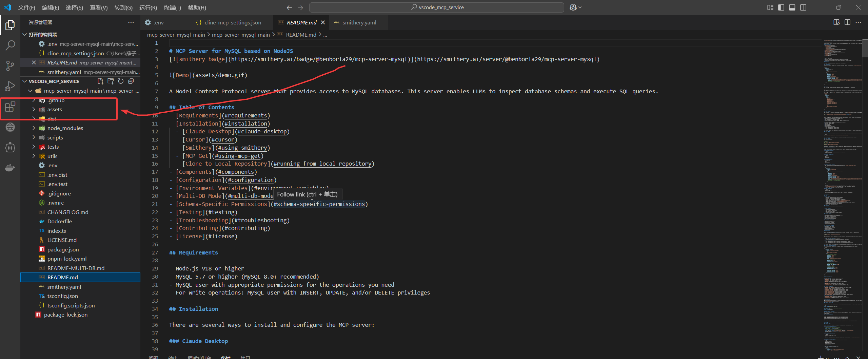Expand the tests folder
868x359 pixels.
[34, 147]
